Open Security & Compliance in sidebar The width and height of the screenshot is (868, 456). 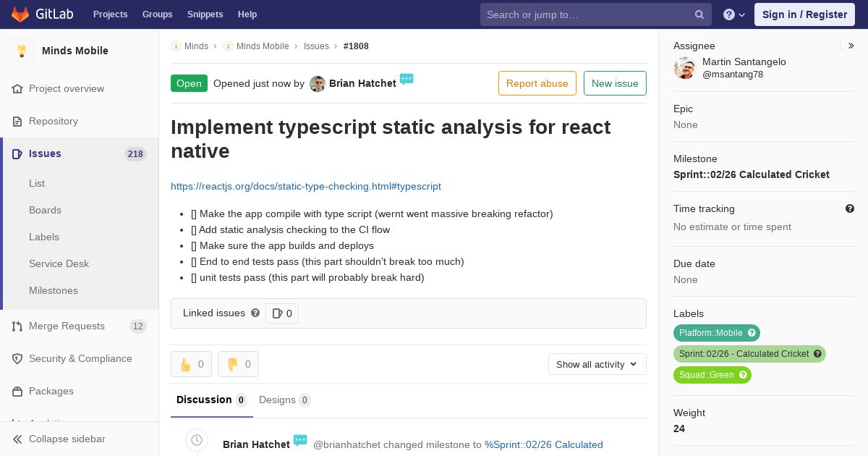(80, 358)
